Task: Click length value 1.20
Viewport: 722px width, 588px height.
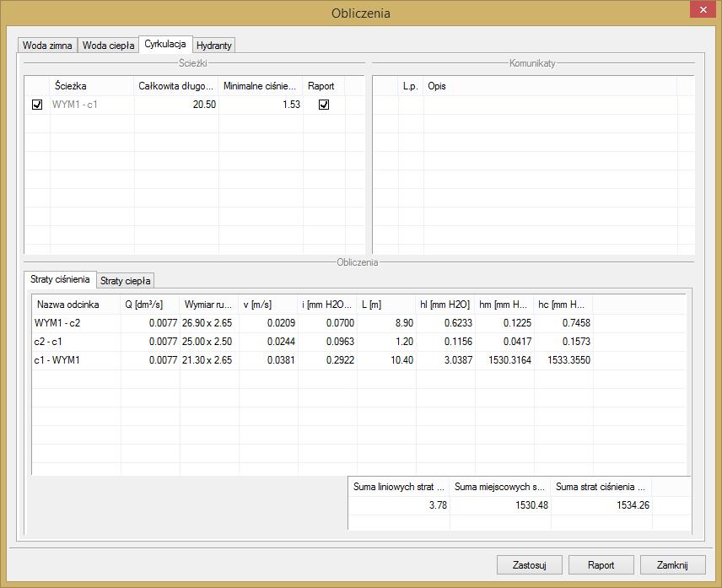Action: pos(404,341)
